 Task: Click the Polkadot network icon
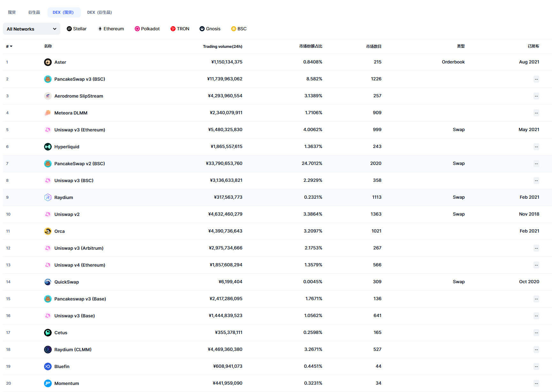(137, 29)
